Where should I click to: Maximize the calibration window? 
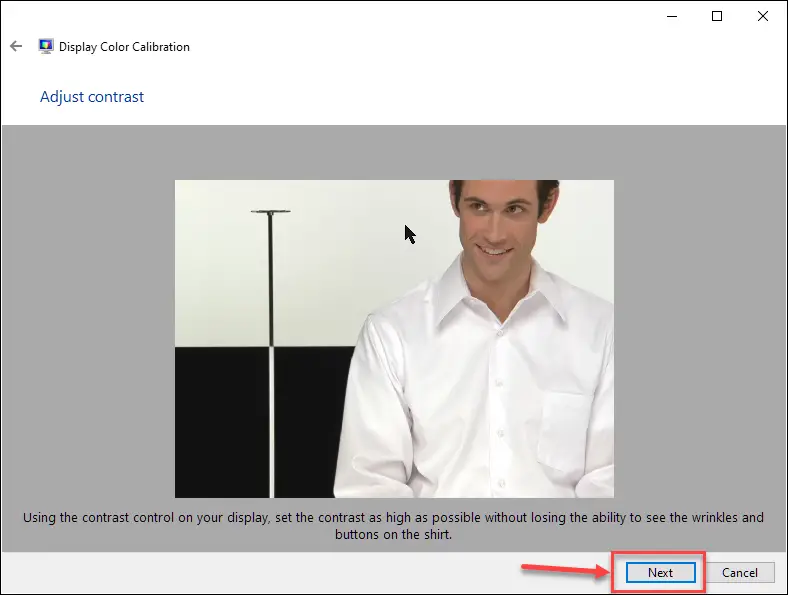tap(717, 16)
